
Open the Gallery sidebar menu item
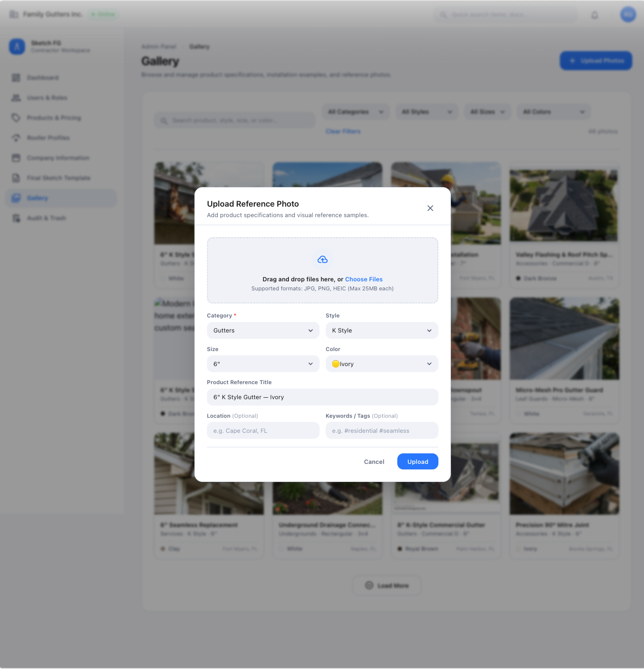click(61, 198)
